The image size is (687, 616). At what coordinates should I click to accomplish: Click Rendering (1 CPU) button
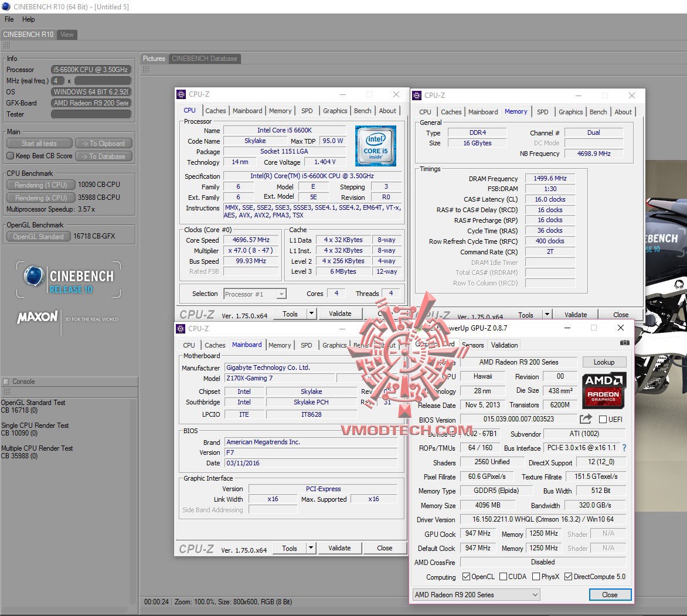click(x=41, y=185)
